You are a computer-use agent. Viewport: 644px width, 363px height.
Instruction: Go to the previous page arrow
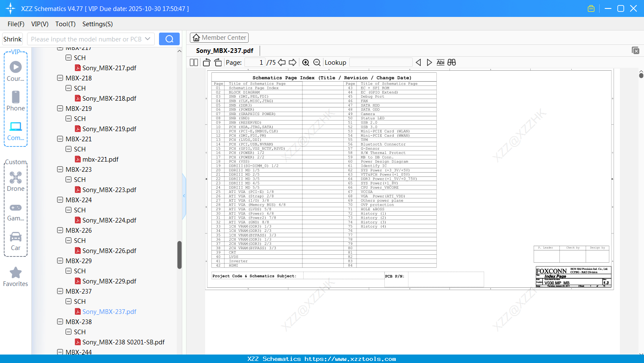pyautogui.click(x=282, y=63)
